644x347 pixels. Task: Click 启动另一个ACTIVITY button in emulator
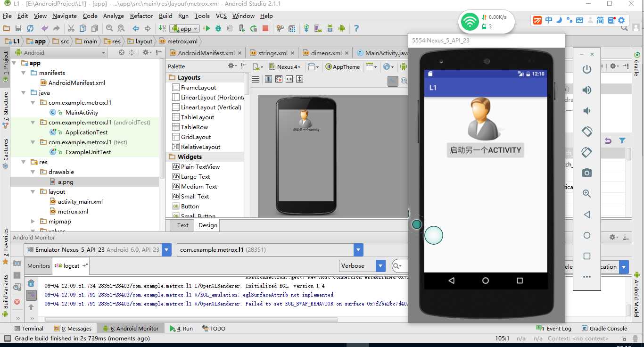pos(486,150)
